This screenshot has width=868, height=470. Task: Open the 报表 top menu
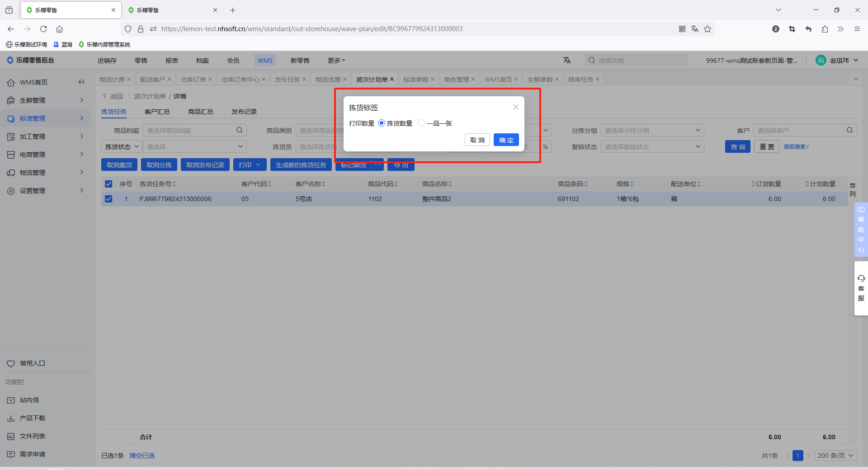[172, 61]
